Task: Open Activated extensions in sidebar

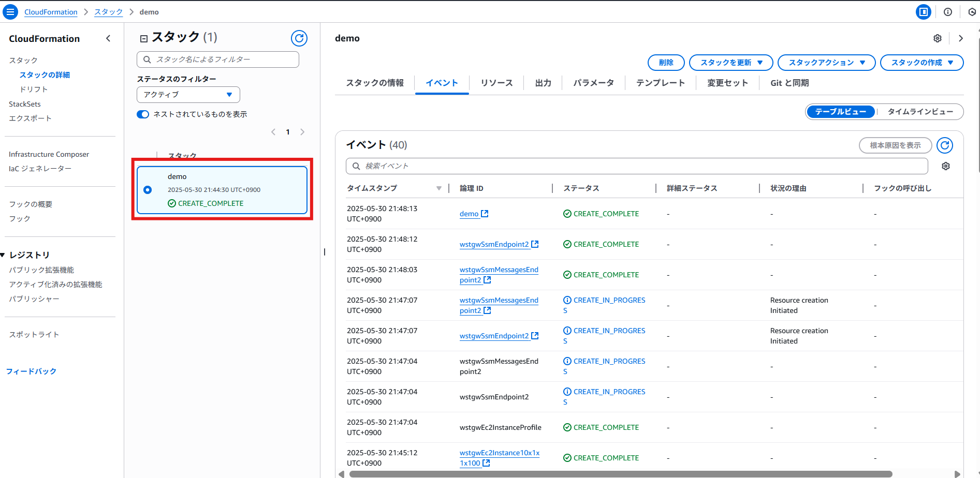Action: [55, 285]
